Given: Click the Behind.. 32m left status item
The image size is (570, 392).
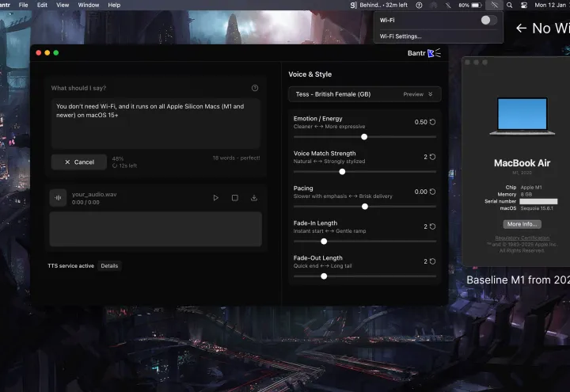Looking at the screenshot, I should pyautogui.click(x=378, y=5).
